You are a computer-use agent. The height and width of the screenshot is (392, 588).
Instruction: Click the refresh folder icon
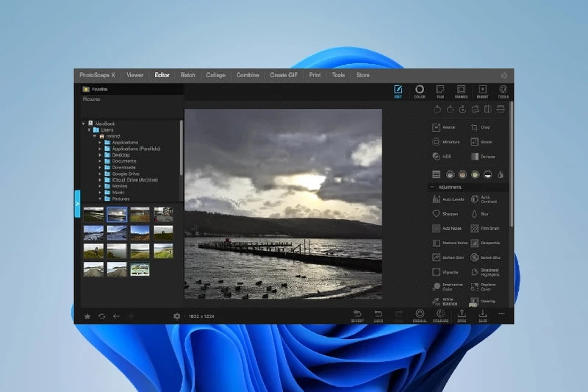pyautogui.click(x=101, y=316)
